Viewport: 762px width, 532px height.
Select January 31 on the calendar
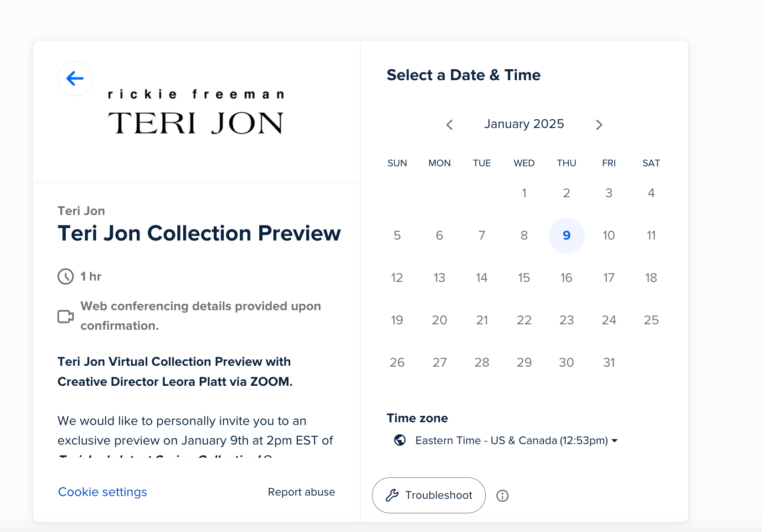pyautogui.click(x=609, y=363)
